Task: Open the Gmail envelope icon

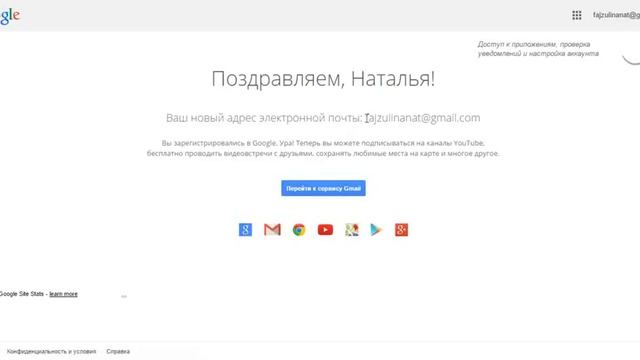Action: point(272,230)
